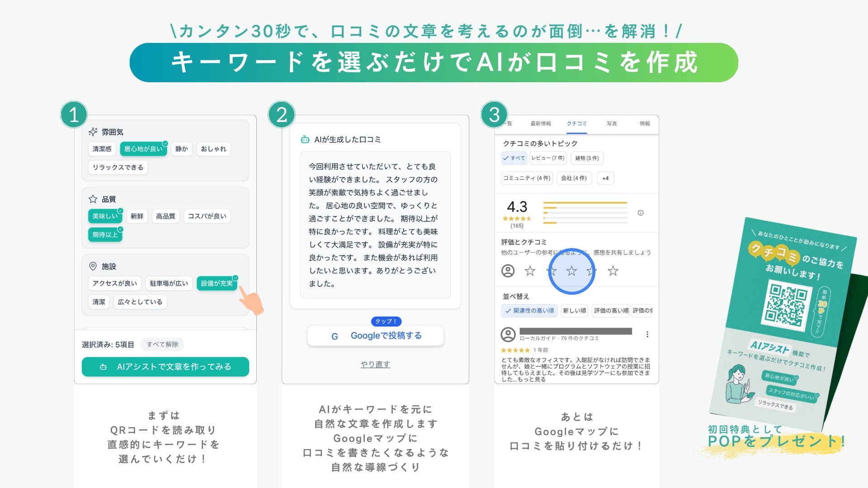Viewport: 868px width, 488px height.
Task: Open the 最新情報 tab
Action: click(541, 124)
